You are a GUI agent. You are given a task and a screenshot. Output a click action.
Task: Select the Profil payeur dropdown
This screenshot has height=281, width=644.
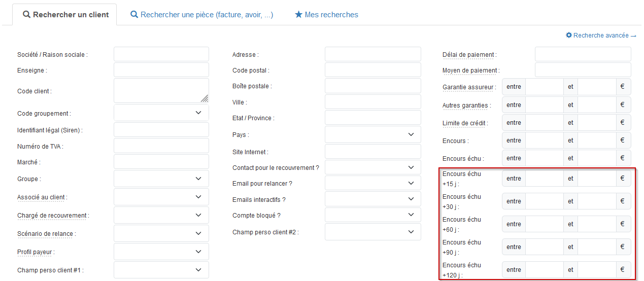pos(161,252)
